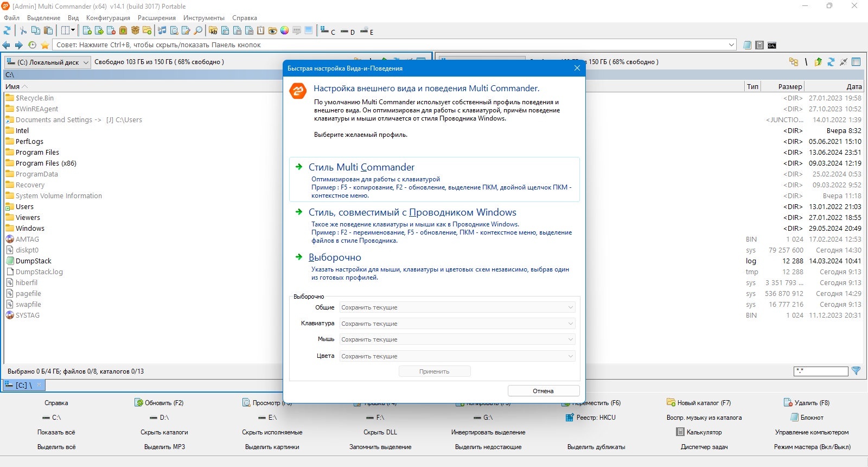Open the 'Расширения' menu

tap(157, 18)
